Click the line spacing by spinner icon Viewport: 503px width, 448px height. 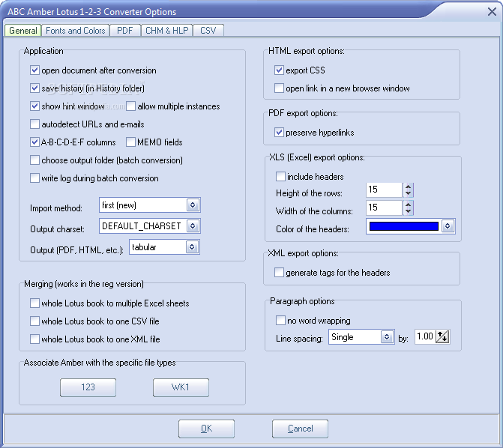[443, 336]
